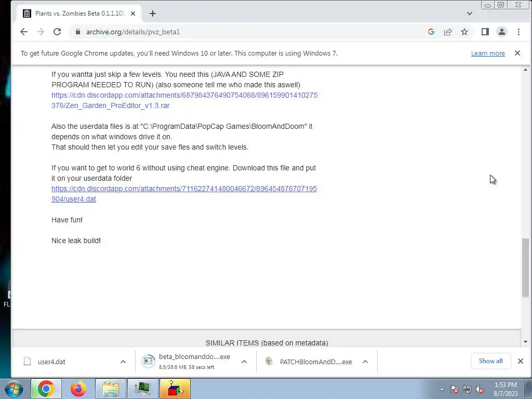Dismiss the Chrome update notification bar
Viewport: 532px width, 399px height.
[x=517, y=53]
